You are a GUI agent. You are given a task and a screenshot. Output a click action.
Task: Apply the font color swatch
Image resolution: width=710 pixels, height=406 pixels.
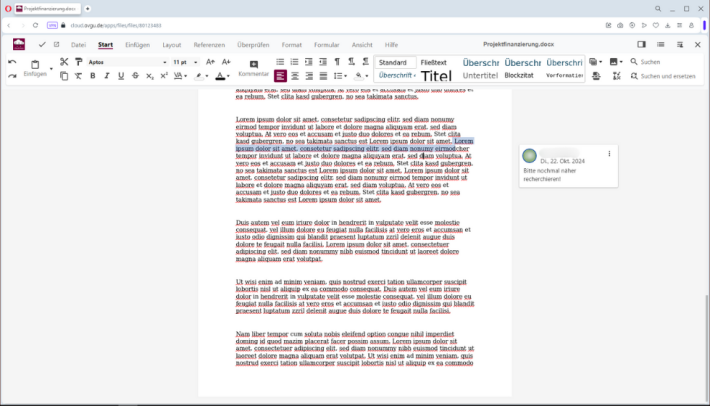pyautogui.click(x=220, y=76)
